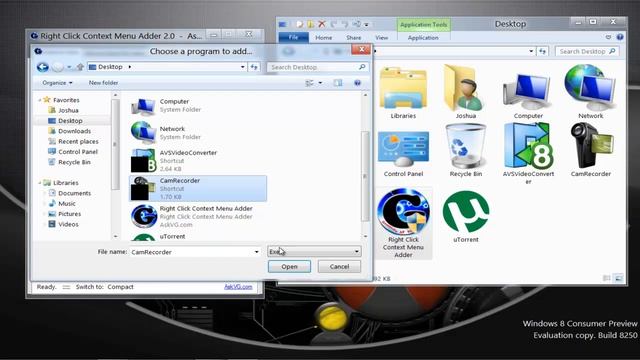640x360 pixels.
Task: Select Documents library in navigation pane
Action: point(74,193)
